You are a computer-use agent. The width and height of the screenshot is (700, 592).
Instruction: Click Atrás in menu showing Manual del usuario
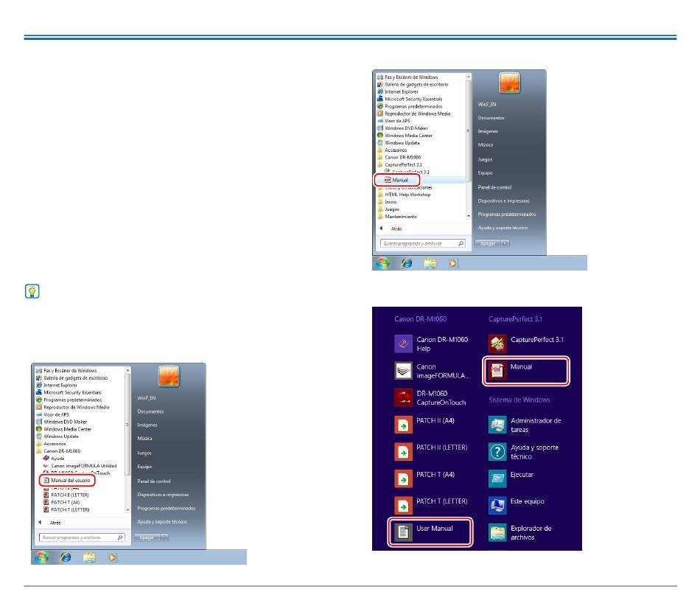tap(50, 522)
